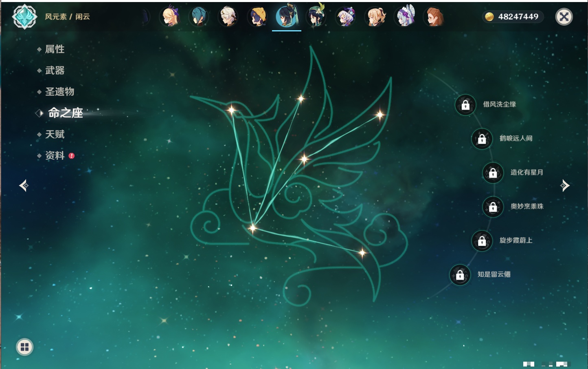The width and height of the screenshot is (588, 369).
Task: Click the 奥妙烹黍珠 constellation name
Action: click(527, 206)
